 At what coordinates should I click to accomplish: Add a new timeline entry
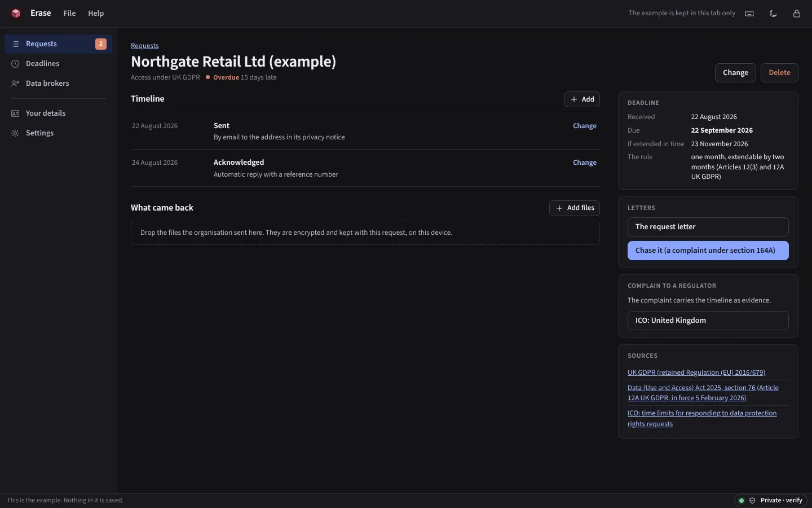pyautogui.click(x=582, y=99)
